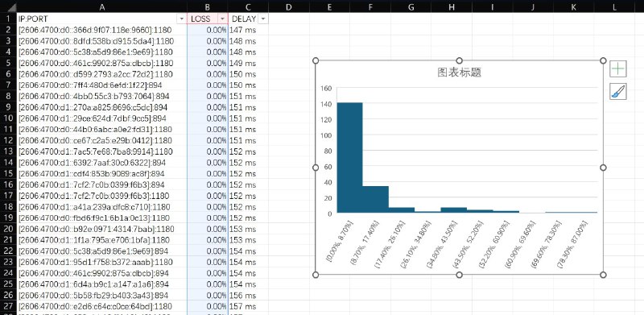
Task: Select the 147 ms delay cell
Action: [248, 30]
